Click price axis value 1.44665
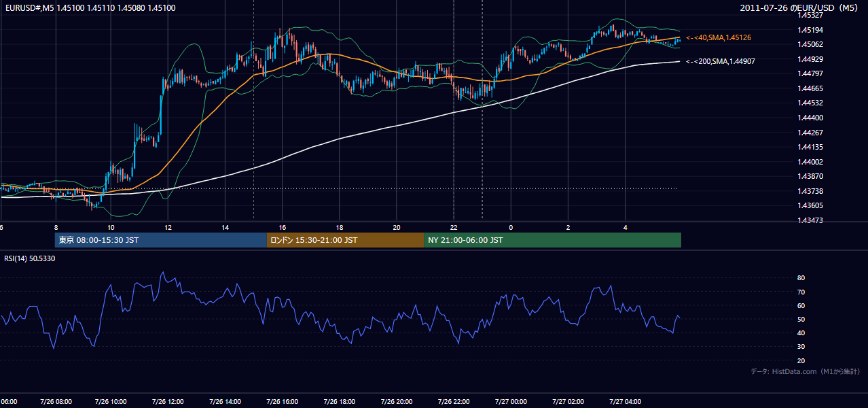 click(810, 88)
